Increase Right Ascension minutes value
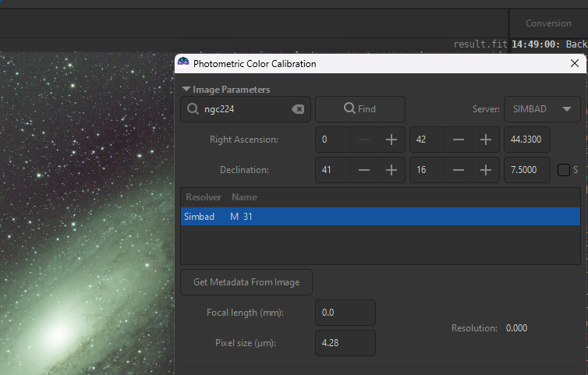Image resolution: width=588 pixels, height=375 pixels. tap(485, 140)
